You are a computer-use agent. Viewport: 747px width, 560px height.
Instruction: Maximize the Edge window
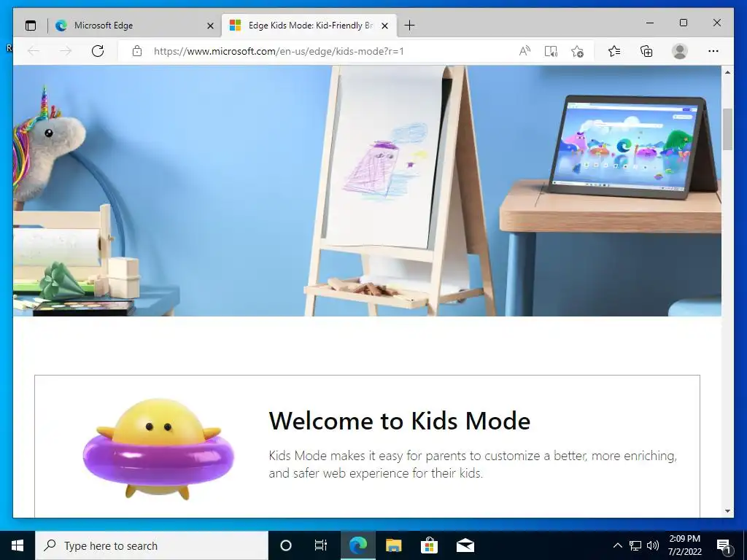683,23
